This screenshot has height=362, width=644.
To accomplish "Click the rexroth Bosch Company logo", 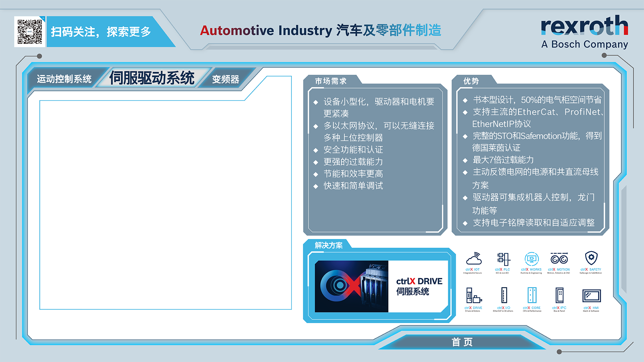I will pyautogui.click(x=584, y=32).
